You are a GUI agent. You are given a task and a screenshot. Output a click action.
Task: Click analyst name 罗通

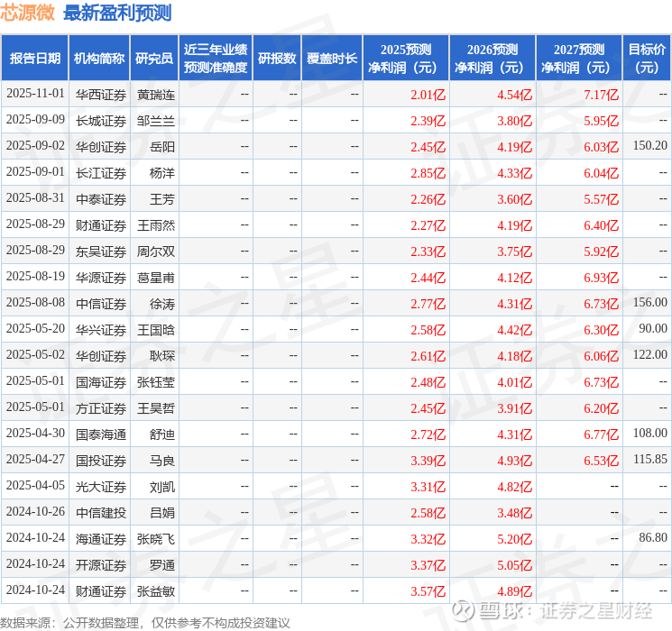point(162,565)
